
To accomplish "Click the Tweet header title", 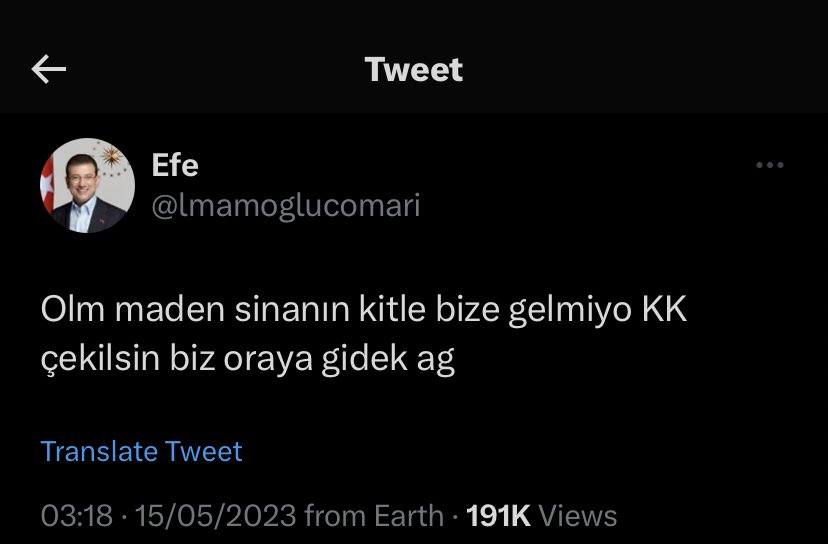I will 413,70.
